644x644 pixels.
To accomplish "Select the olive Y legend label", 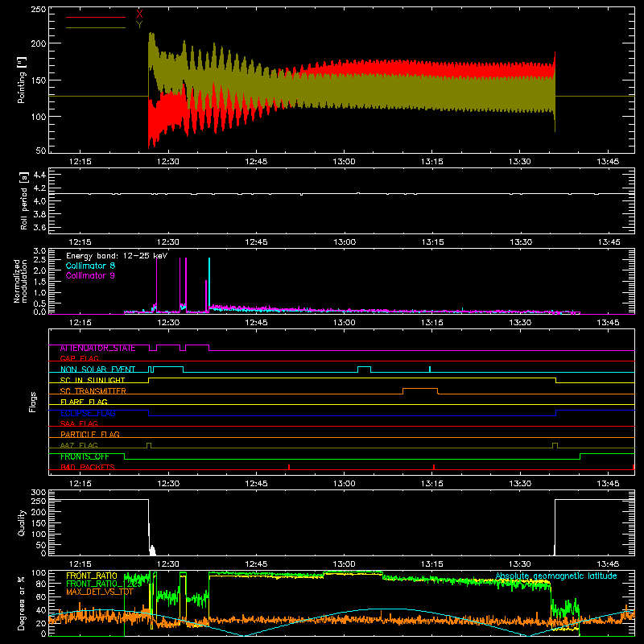I will click(x=139, y=24).
